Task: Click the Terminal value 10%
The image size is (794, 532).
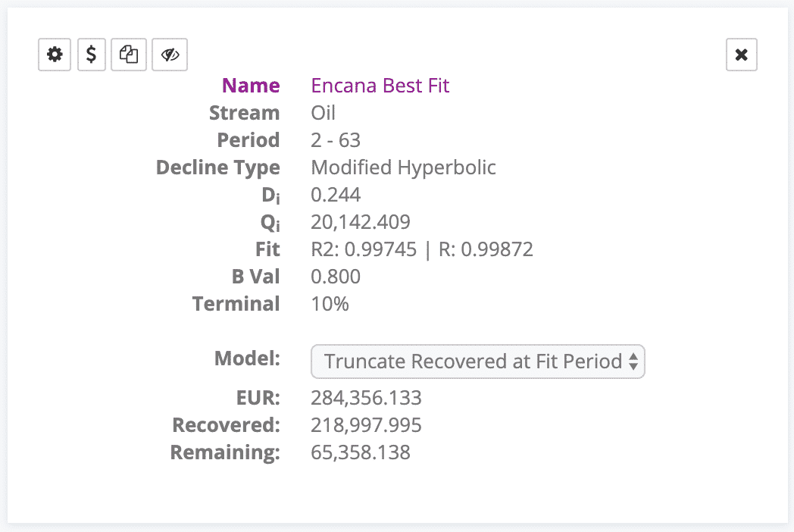Action: pyautogui.click(x=330, y=304)
